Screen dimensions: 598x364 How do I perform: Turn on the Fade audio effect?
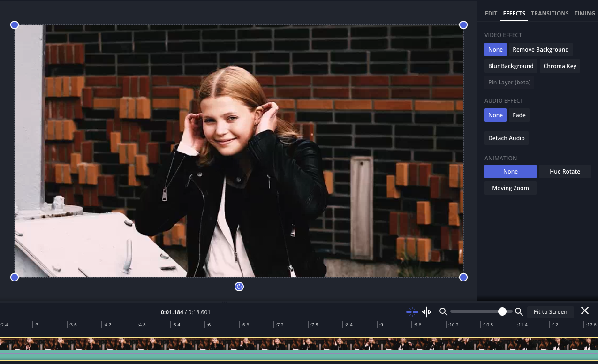(519, 115)
